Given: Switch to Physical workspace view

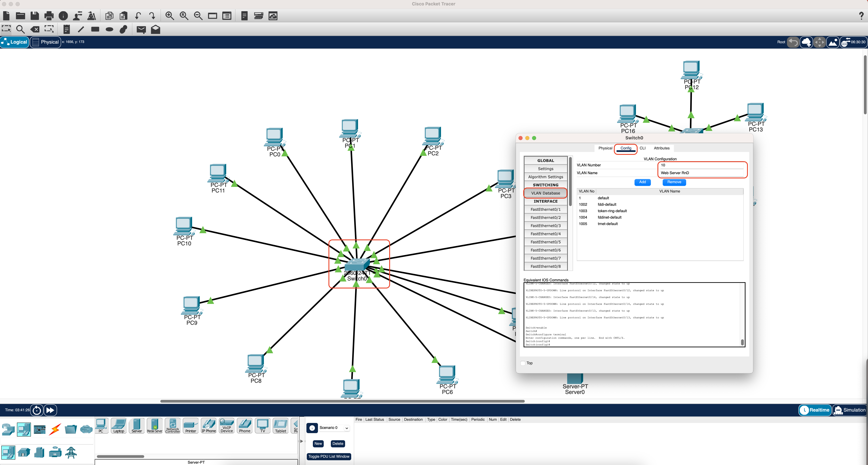Looking at the screenshot, I should 45,42.
